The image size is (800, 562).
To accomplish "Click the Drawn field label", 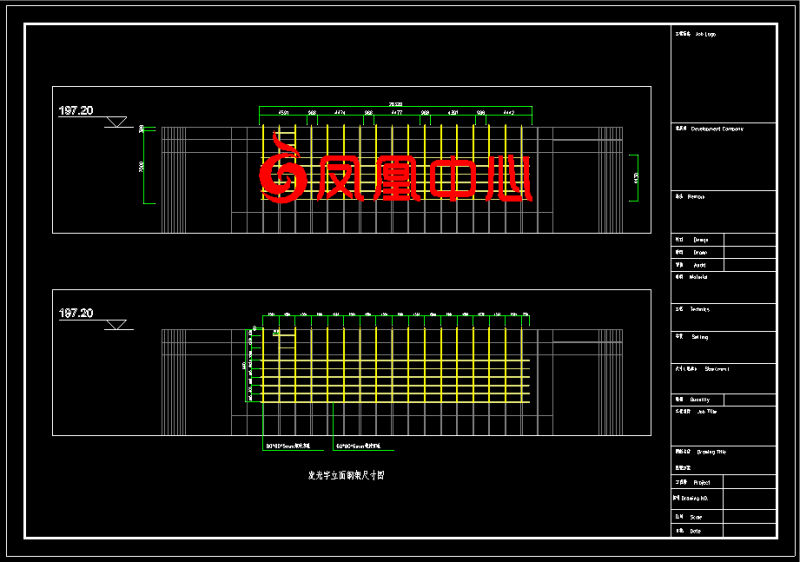I will click(692, 252).
